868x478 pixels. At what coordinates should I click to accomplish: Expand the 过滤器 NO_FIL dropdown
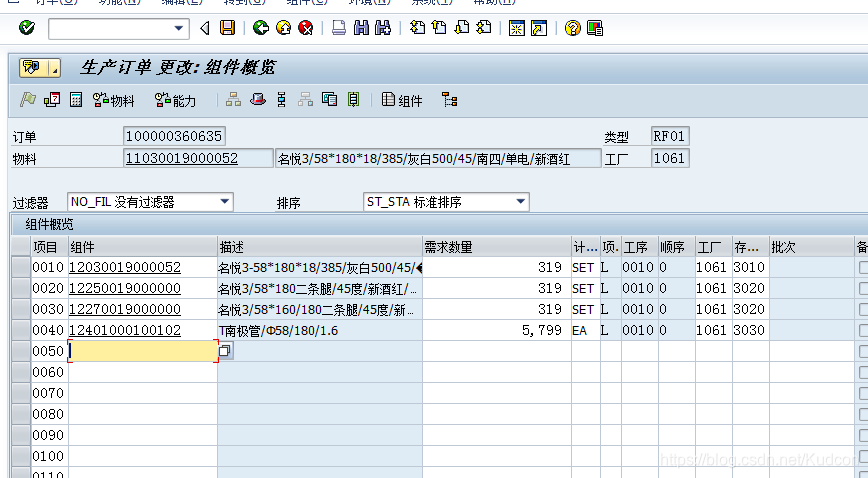click(225, 202)
